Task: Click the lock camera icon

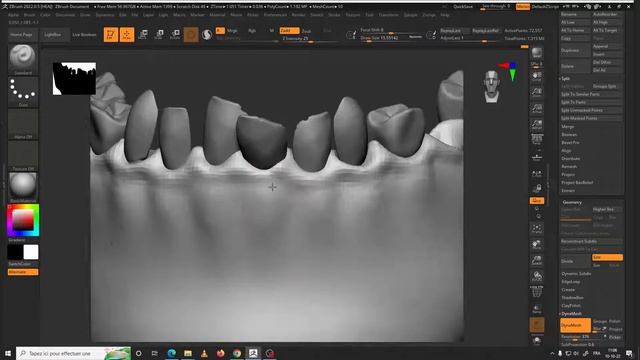Action: (537, 188)
